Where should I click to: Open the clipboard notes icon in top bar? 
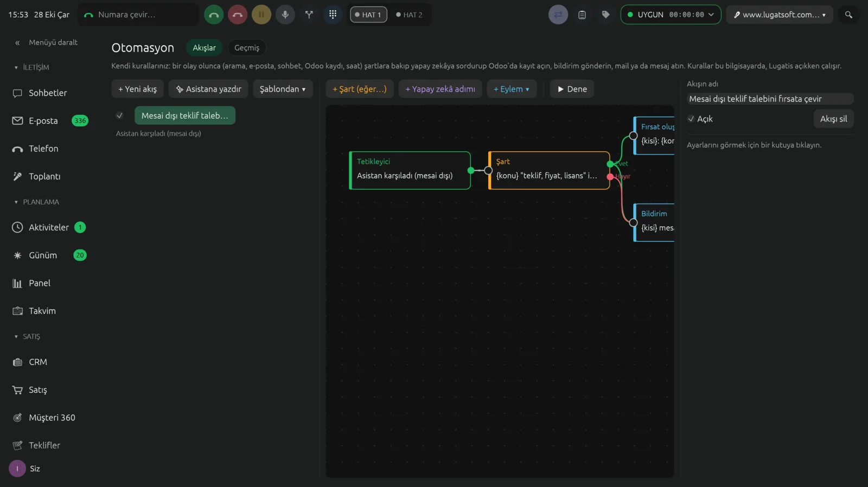click(582, 15)
